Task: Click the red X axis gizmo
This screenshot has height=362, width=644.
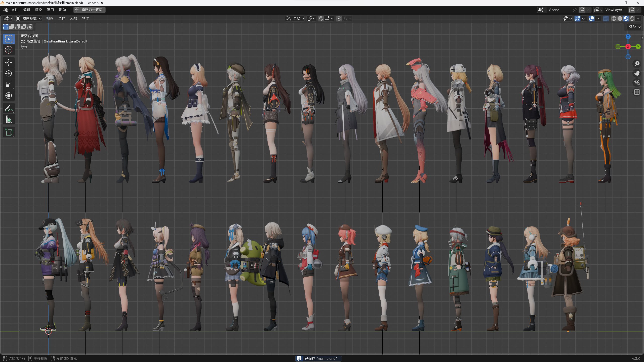Action: point(628,47)
